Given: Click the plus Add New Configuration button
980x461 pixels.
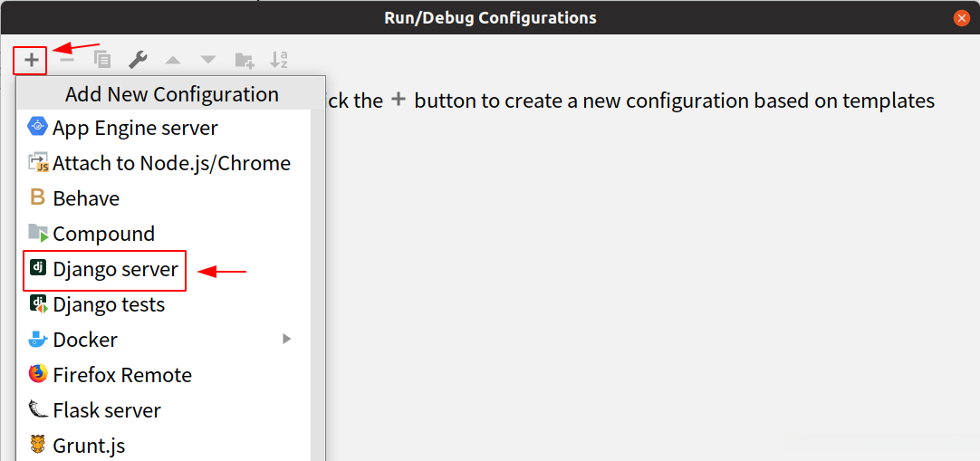Looking at the screenshot, I should coord(31,60).
